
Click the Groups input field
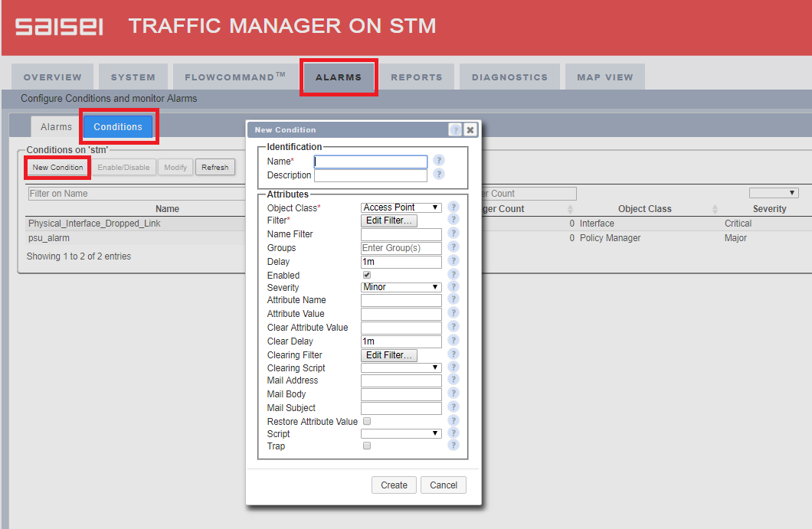click(x=401, y=248)
